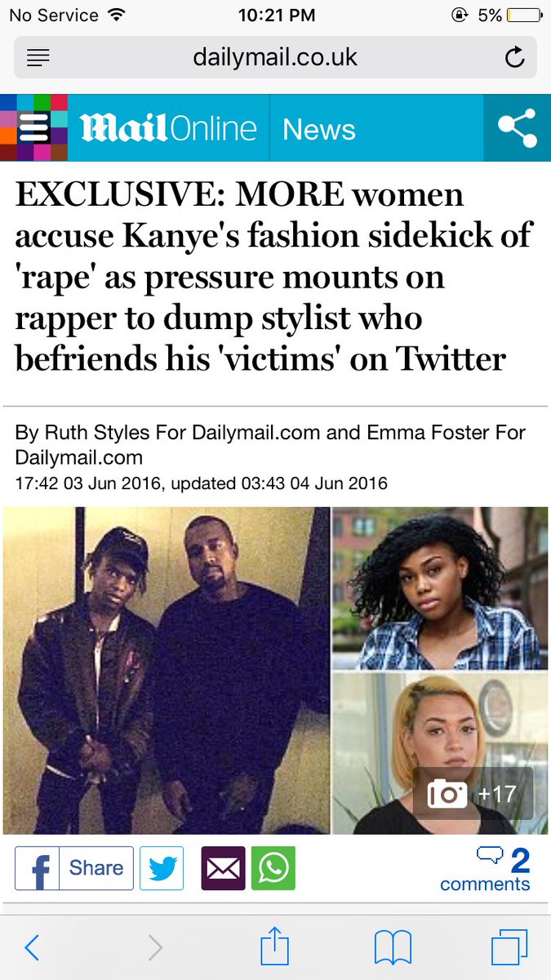
Task: Reload the page with the refresh icon
Action: [x=514, y=57]
